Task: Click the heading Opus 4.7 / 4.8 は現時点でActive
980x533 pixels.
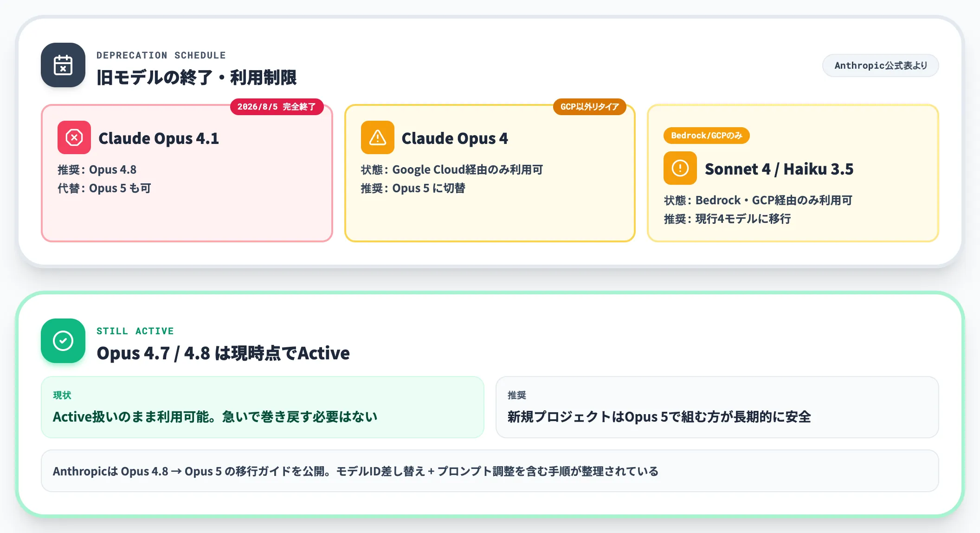Action: [x=223, y=353]
